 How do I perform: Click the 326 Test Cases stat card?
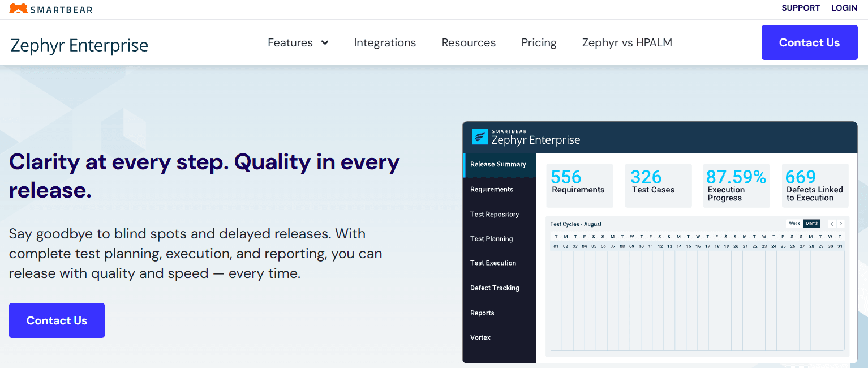[x=658, y=186]
